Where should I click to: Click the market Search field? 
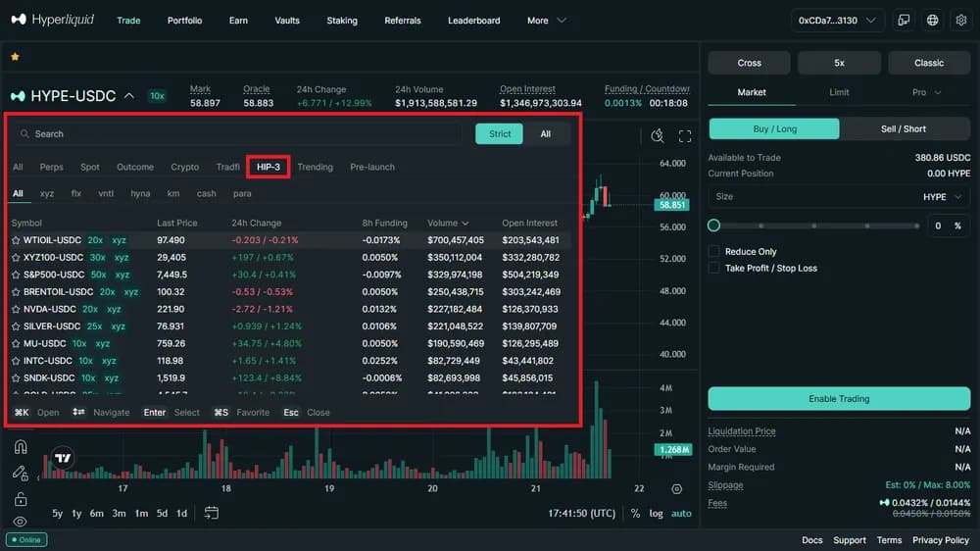240,134
